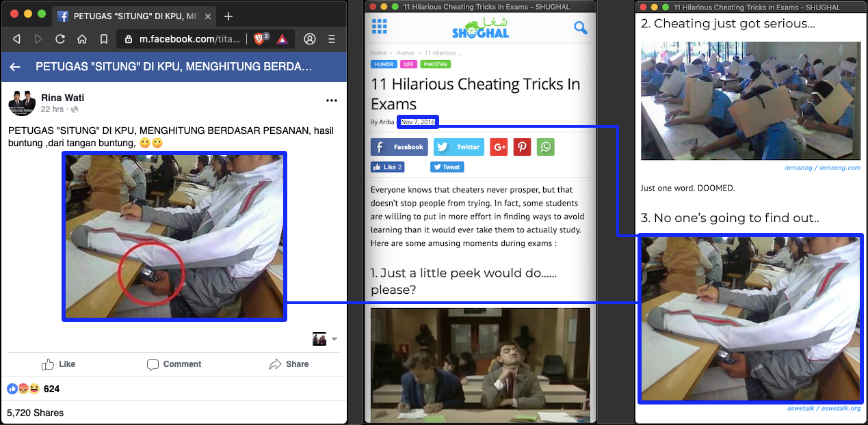The height and width of the screenshot is (425, 868).
Task: Reload the Facebook page
Action: (x=60, y=39)
